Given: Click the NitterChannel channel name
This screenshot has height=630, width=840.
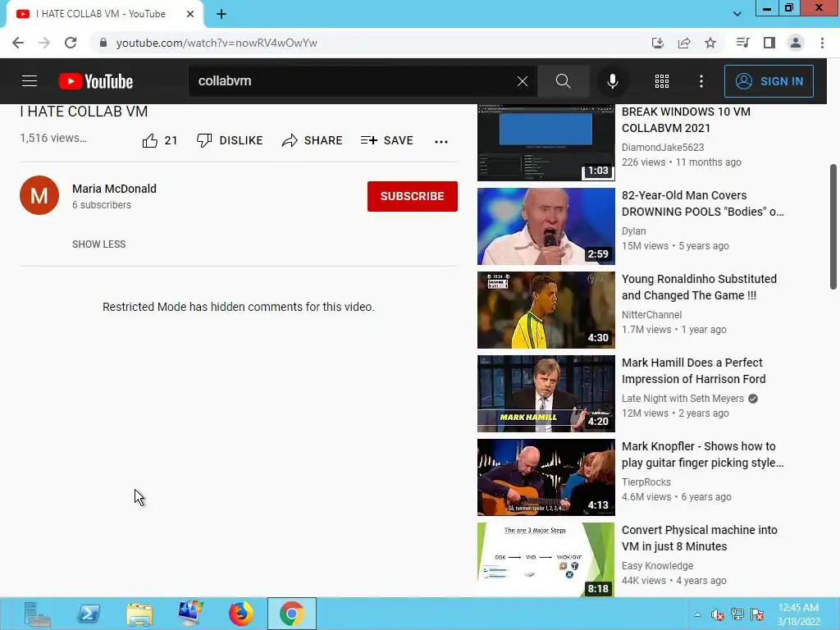Looking at the screenshot, I should pyautogui.click(x=651, y=315).
